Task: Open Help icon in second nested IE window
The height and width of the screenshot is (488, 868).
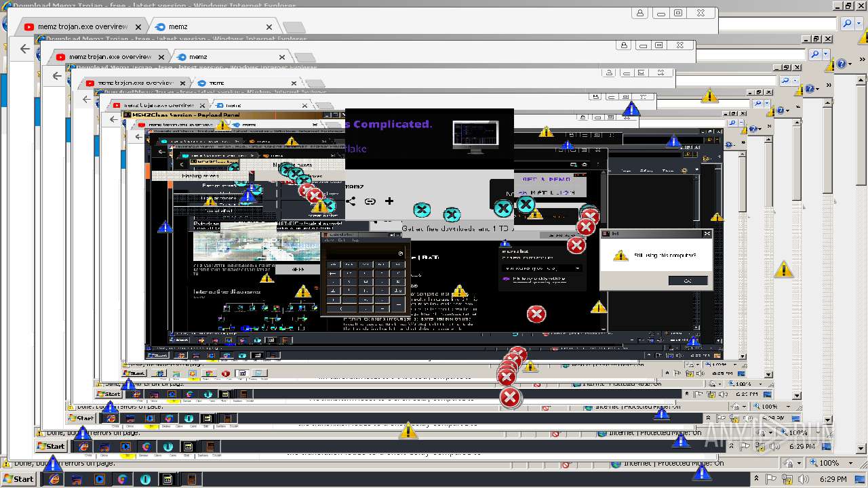Action: (x=810, y=89)
